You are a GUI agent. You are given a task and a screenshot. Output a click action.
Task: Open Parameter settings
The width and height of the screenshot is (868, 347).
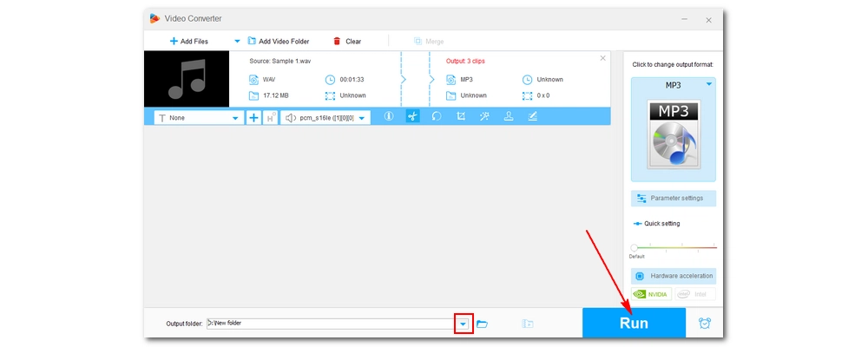pyautogui.click(x=674, y=198)
